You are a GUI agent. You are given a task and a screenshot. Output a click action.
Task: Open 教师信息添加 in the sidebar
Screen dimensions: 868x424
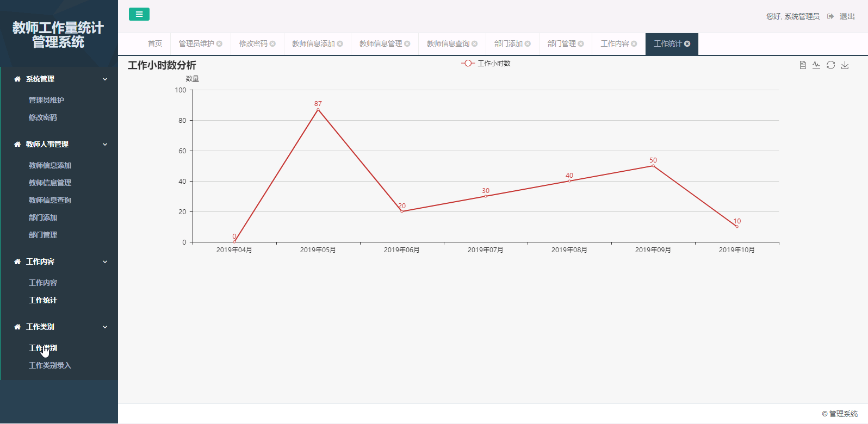click(50, 165)
